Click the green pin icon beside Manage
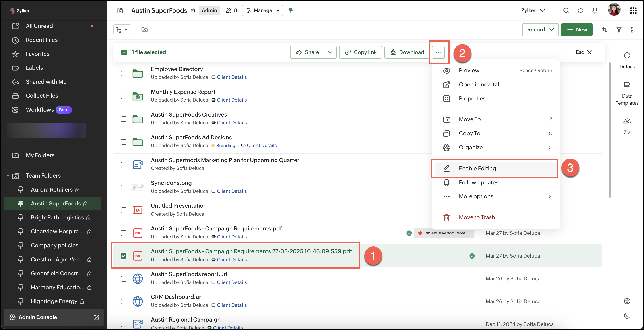This screenshot has height=330, width=644. tap(290, 10)
